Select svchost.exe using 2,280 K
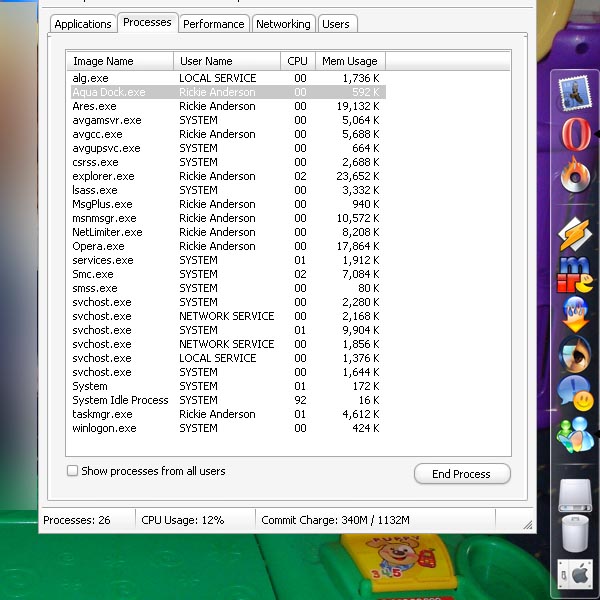 coord(228,302)
